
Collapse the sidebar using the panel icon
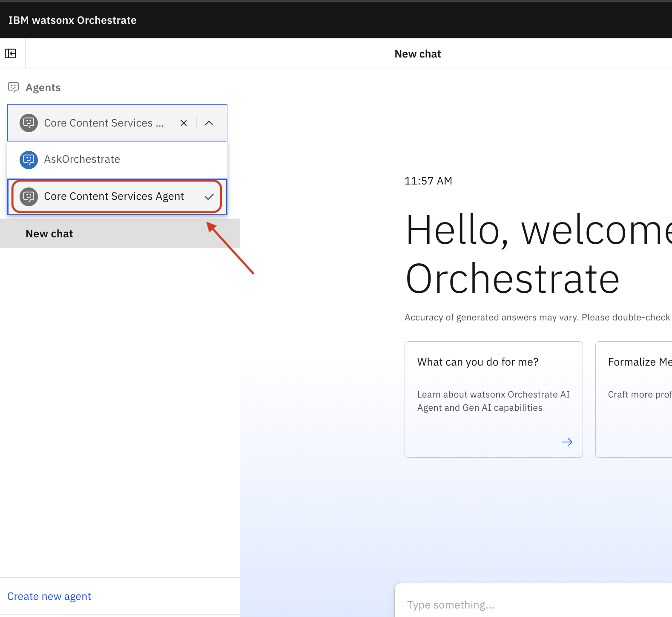[x=11, y=53]
